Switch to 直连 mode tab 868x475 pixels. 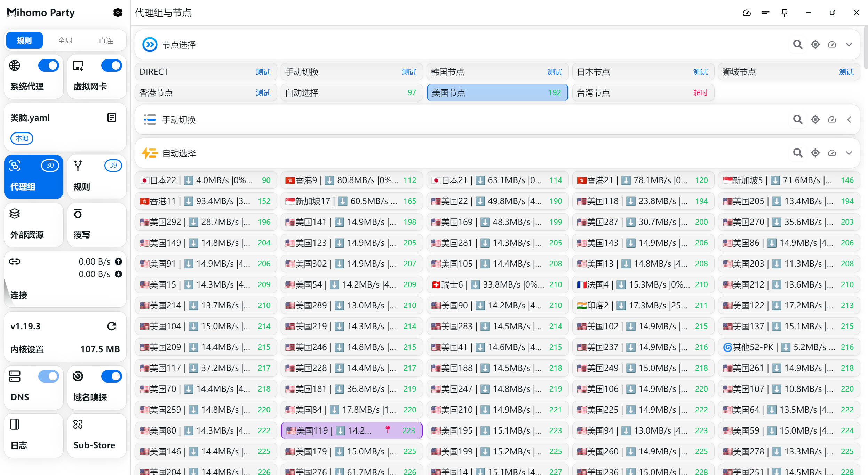pos(106,40)
